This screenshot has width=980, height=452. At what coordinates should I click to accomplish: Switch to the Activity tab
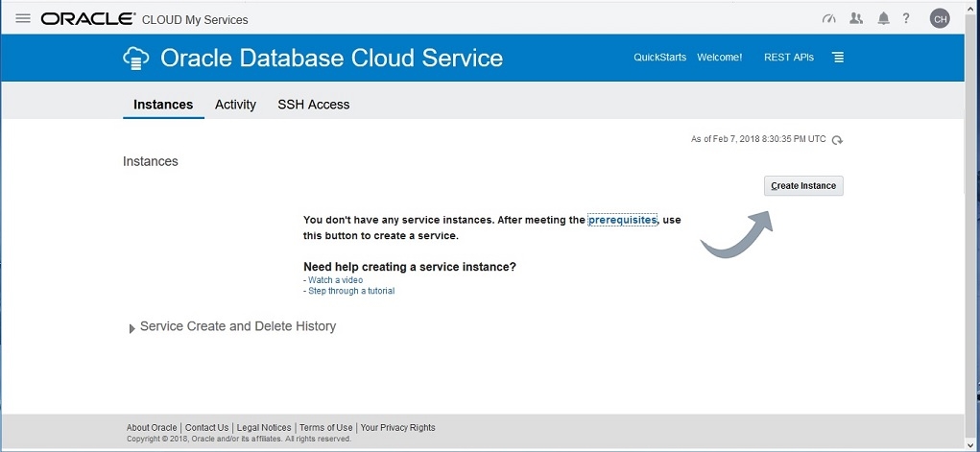[235, 105]
